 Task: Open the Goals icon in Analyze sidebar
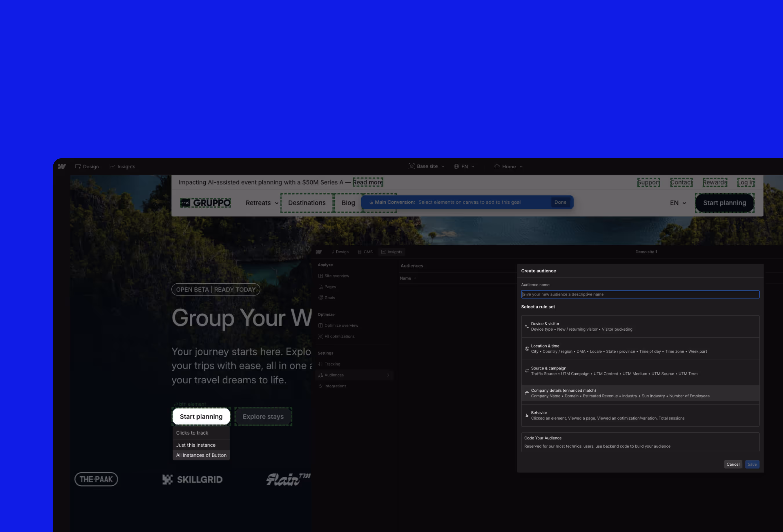[320, 298]
